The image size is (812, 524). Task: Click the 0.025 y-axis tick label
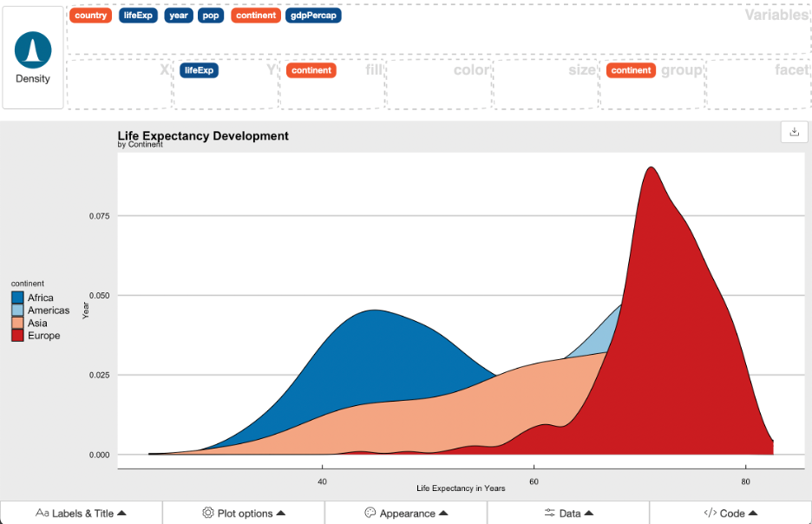[100, 375]
